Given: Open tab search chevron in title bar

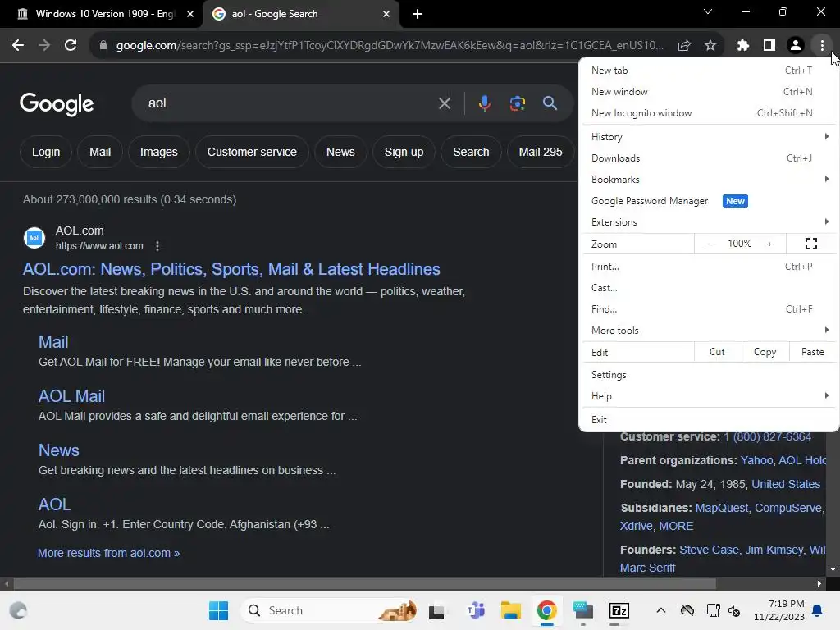Looking at the screenshot, I should [x=708, y=11].
